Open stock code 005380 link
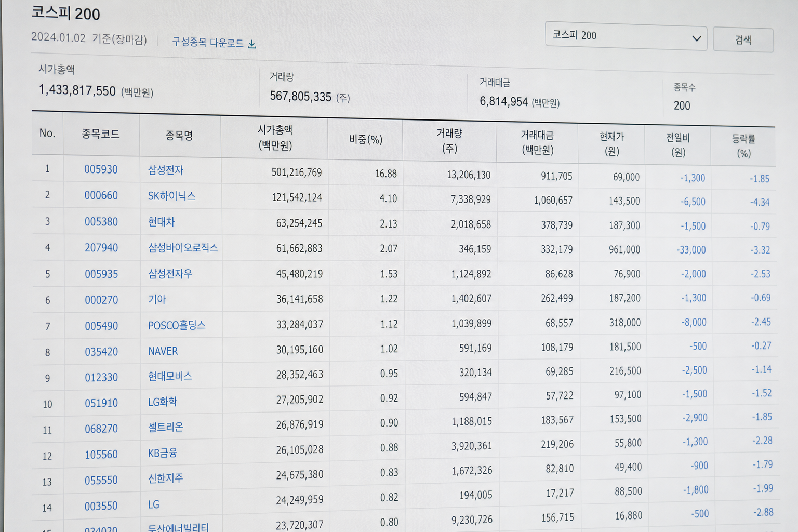The width and height of the screenshot is (798, 532). point(101,222)
